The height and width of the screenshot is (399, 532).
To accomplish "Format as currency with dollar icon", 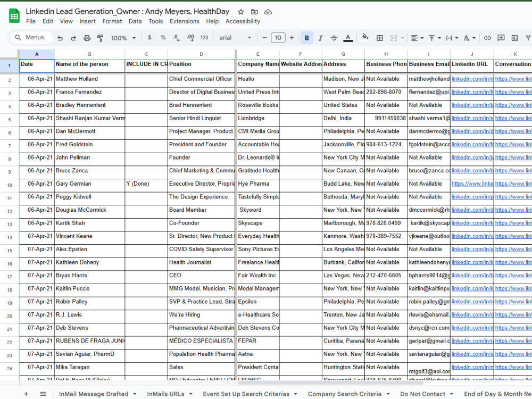I will 149,38.
